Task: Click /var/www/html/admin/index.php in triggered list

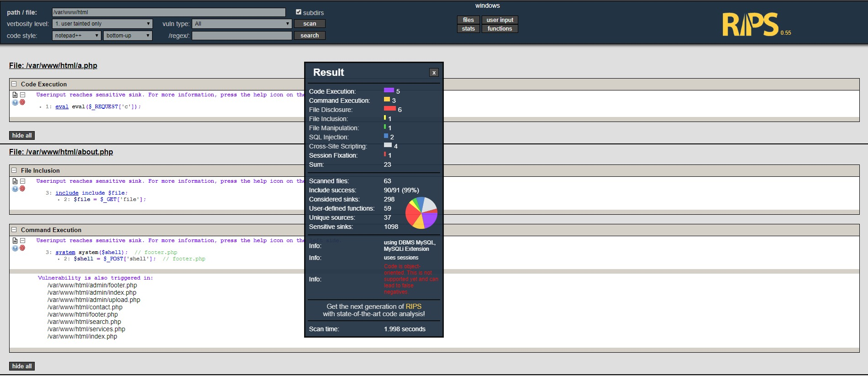Action: coord(92,292)
